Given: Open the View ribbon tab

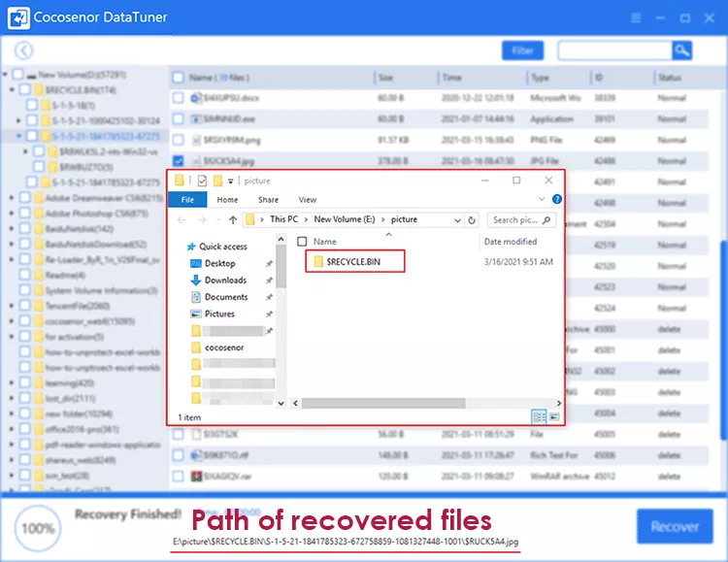Looking at the screenshot, I should [x=308, y=200].
